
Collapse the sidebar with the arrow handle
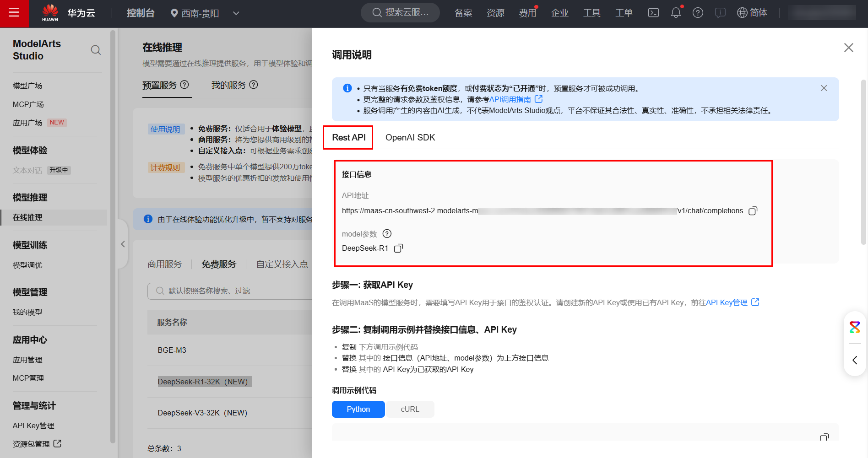click(x=122, y=244)
